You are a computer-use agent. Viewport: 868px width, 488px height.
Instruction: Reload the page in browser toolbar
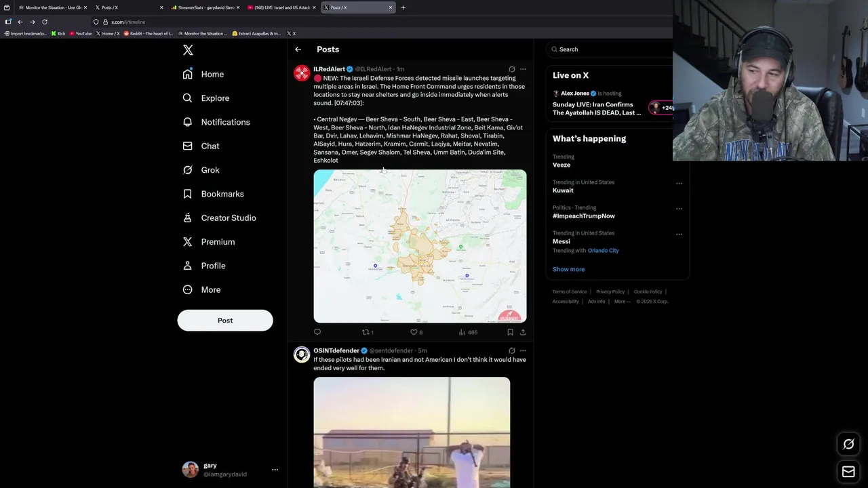click(45, 22)
